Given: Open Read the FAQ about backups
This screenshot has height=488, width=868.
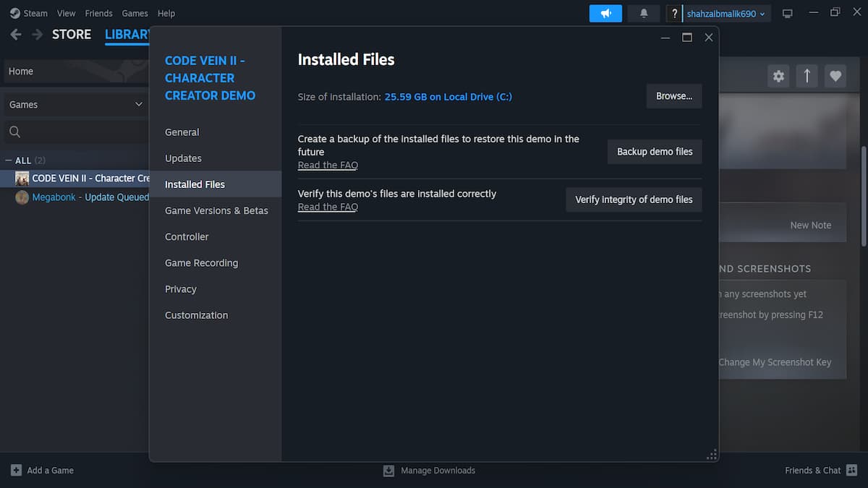Looking at the screenshot, I should pos(328,165).
